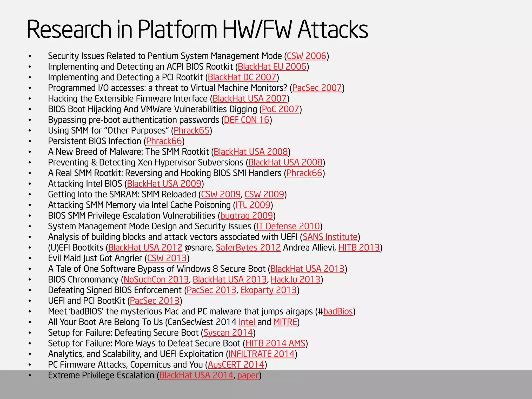532x399 pixels.
Task: Open the BlackHat EU 2006 link
Action: 272,67
